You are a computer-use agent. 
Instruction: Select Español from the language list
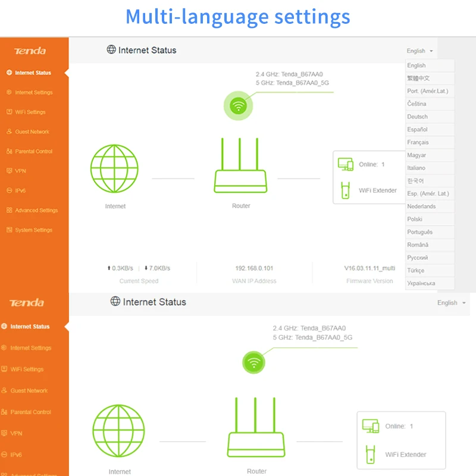tap(430, 129)
